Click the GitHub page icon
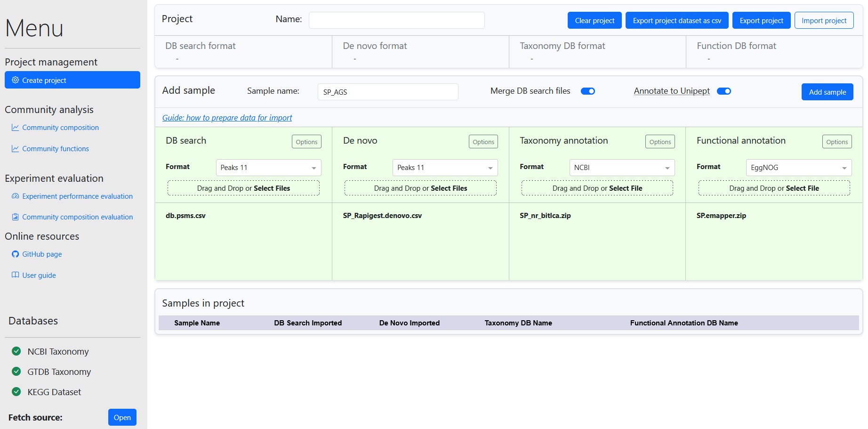The height and width of the screenshot is (429, 868). (x=15, y=254)
